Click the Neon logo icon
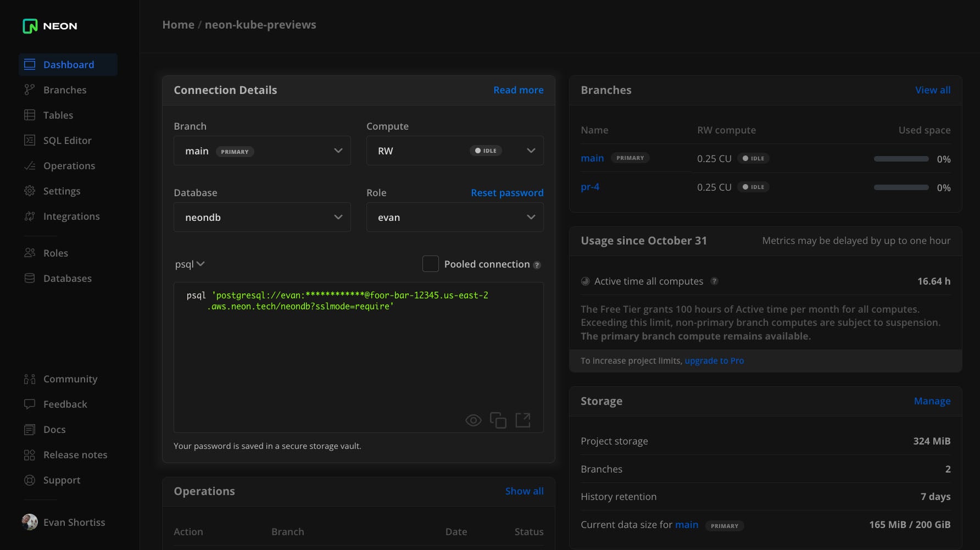This screenshot has width=980, height=550. pos(30,26)
